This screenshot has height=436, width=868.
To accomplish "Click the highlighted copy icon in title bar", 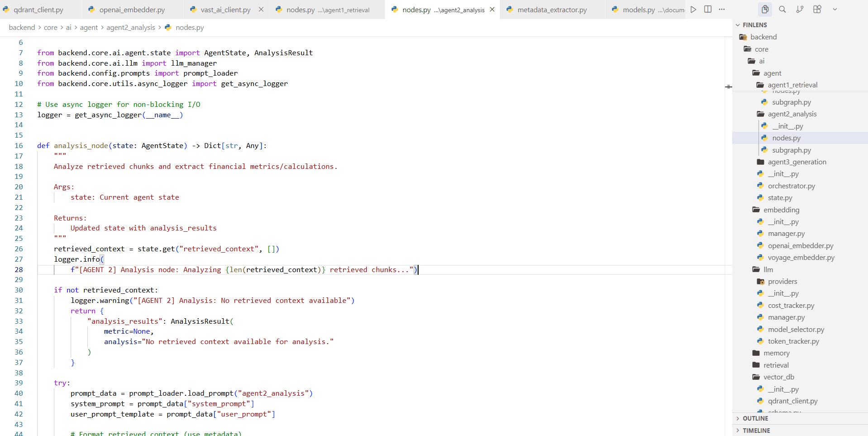I will tap(765, 9).
